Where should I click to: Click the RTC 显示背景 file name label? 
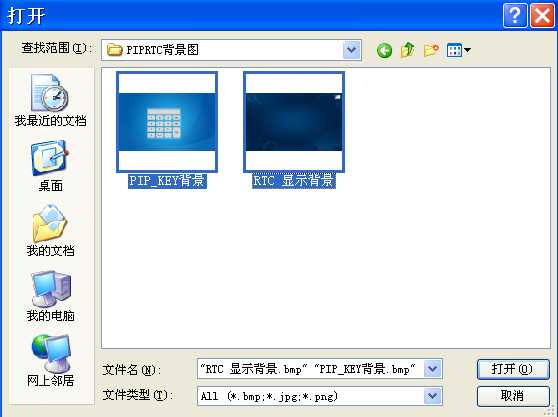pos(294,181)
